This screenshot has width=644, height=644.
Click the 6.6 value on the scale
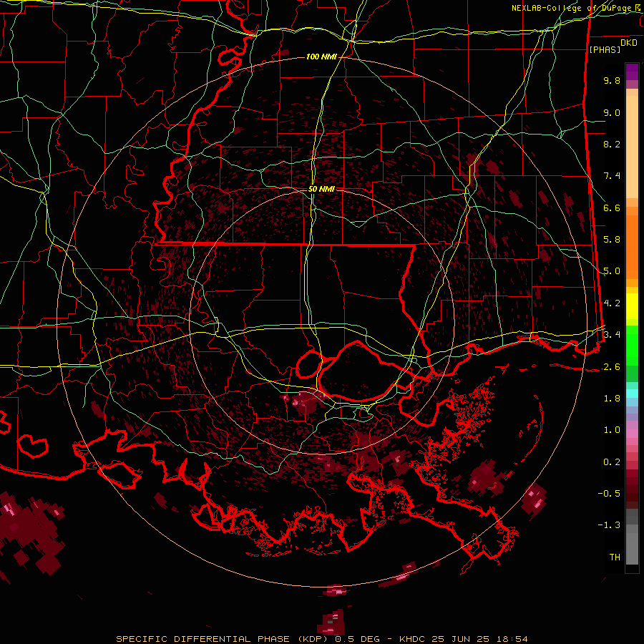[x=612, y=208]
